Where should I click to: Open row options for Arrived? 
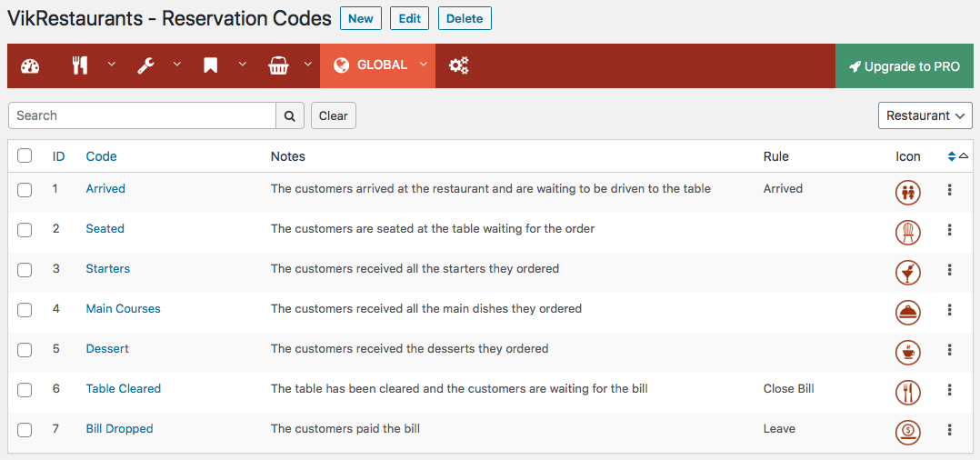pyautogui.click(x=949, y=190)
